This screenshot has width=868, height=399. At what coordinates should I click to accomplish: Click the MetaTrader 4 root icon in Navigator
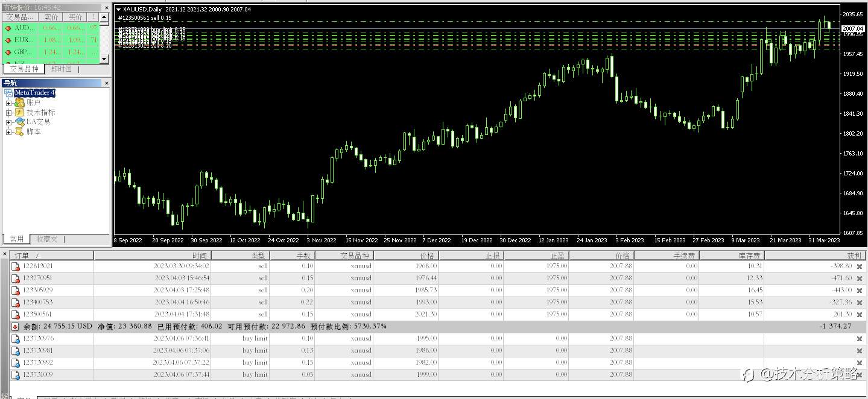[x=9, y=93]
